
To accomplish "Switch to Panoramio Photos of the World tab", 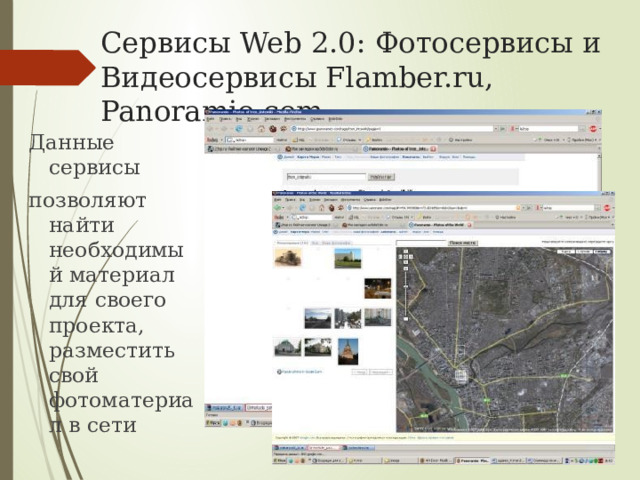I will (440, 225).
